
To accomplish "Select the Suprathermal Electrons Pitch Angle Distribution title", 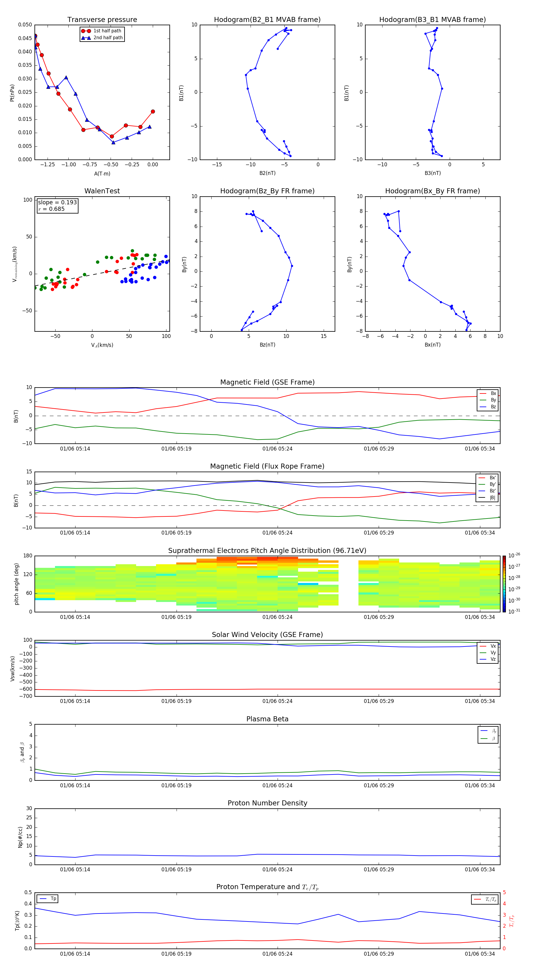I will 267,551.
